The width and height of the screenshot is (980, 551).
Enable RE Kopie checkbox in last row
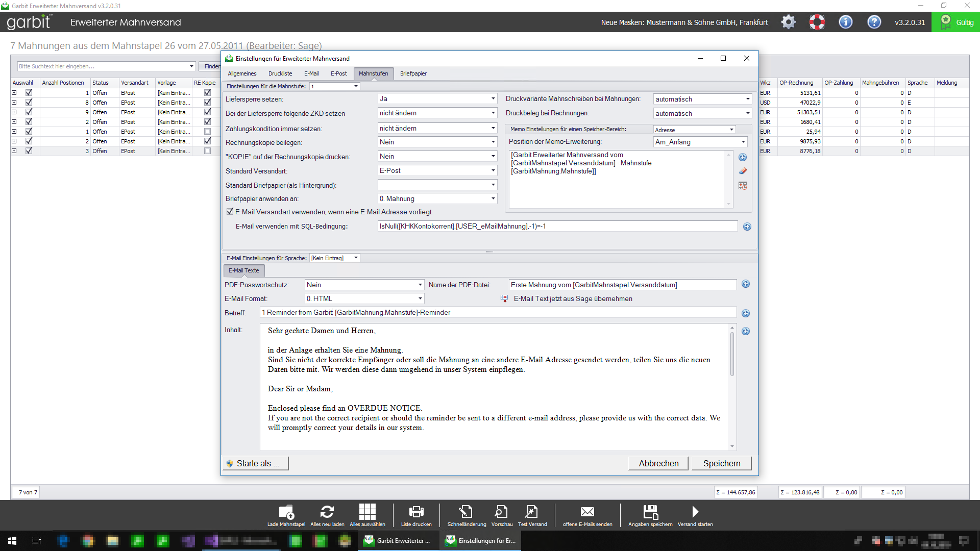(207, 151)
